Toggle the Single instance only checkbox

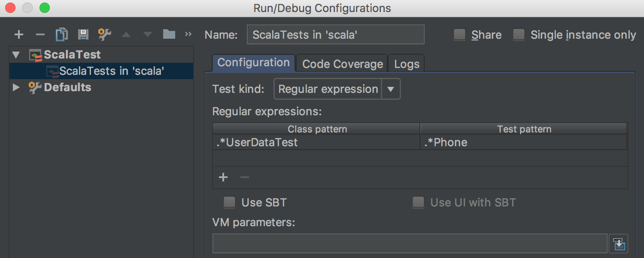coord(519,34)
